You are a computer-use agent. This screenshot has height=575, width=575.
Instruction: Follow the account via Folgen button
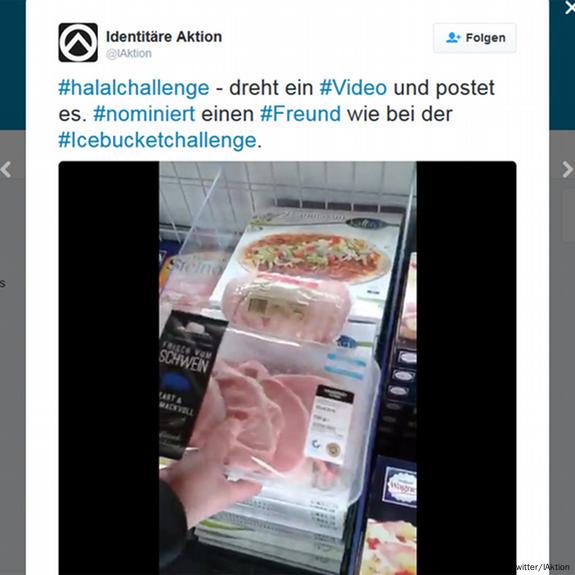pos(475,38)
